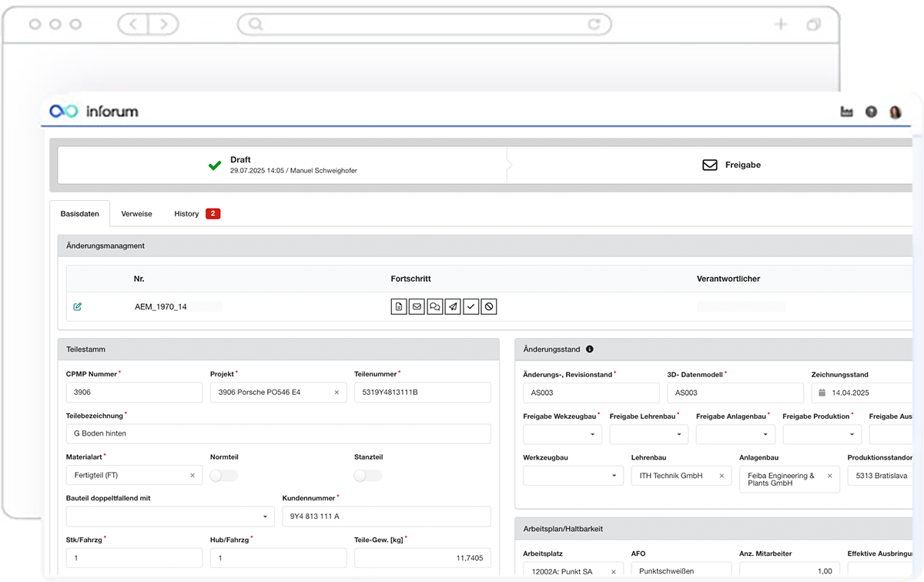Viewport: 924px width, 582px height.
Task: Enable the Stanzteil switch
Action: click(368, 476)
